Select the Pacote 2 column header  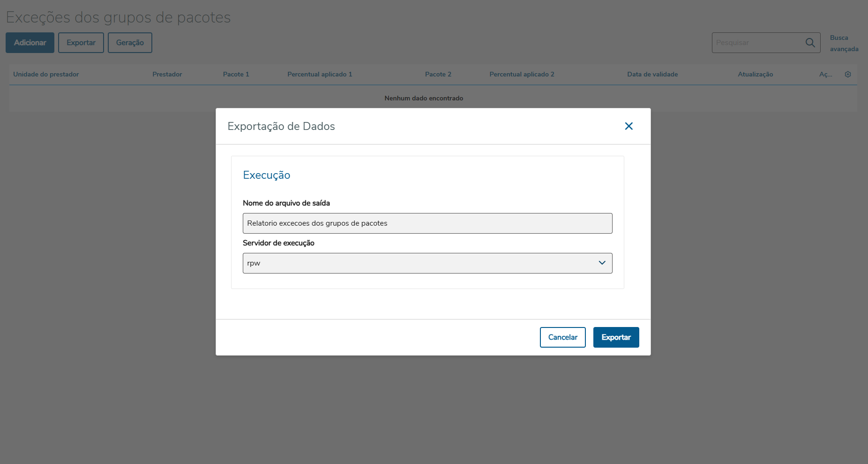438,74
